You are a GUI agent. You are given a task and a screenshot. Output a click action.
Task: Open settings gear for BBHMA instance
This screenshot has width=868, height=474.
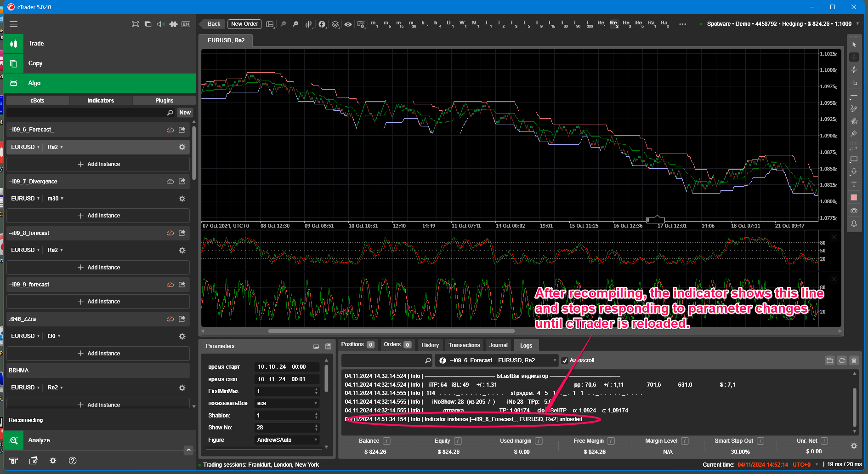[182, 388]
